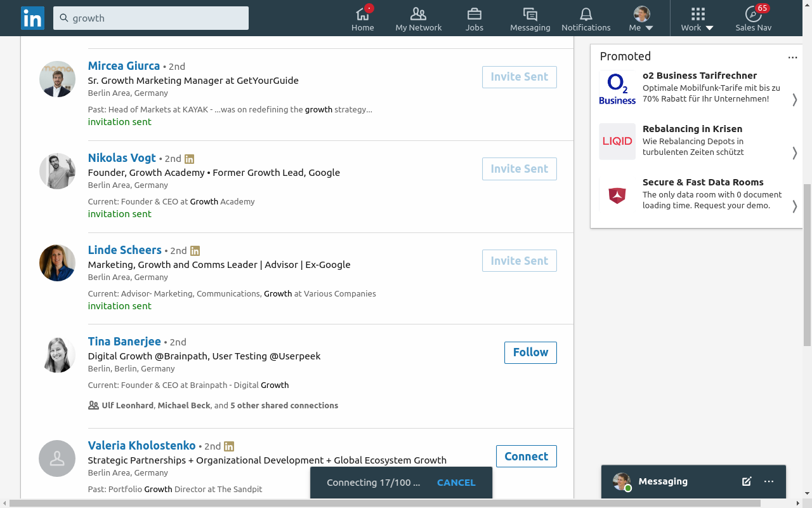Click the vertical page scrollbar
This screenshot has width=812, height=508.
pos(807,265)
